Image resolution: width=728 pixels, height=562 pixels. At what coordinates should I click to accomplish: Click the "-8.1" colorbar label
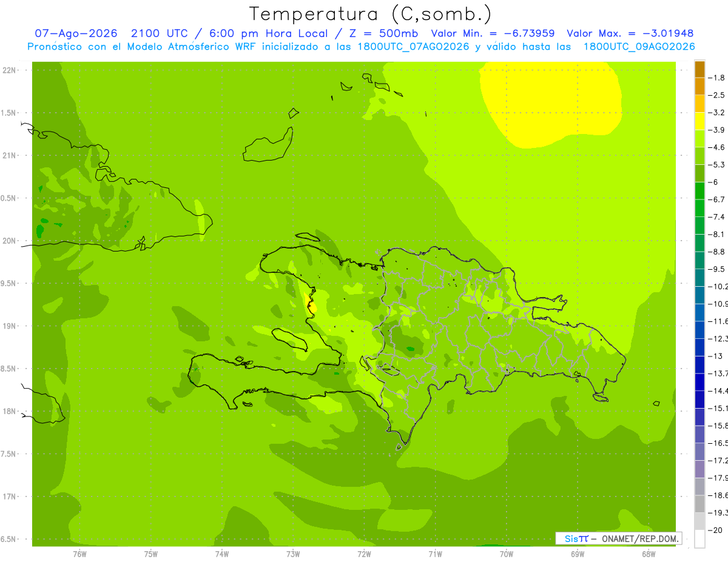tap(717, 234)
